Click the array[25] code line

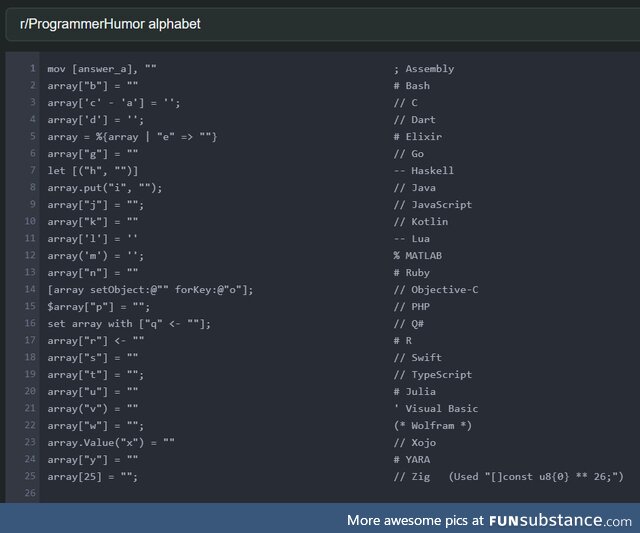[93, 477]
